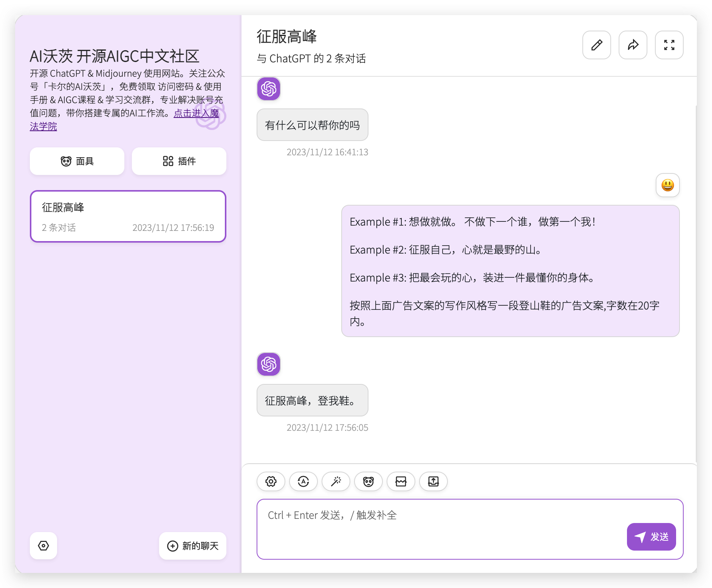Click the 有什么可以帮你的吗 message bubble

[312, 125]
